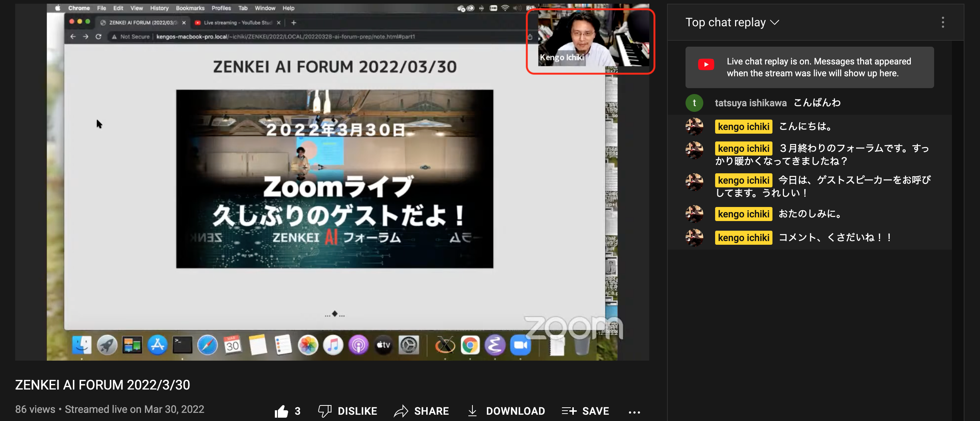980x421 pixels.
Task: Click the Music icon in the dock
Action: 333,345
